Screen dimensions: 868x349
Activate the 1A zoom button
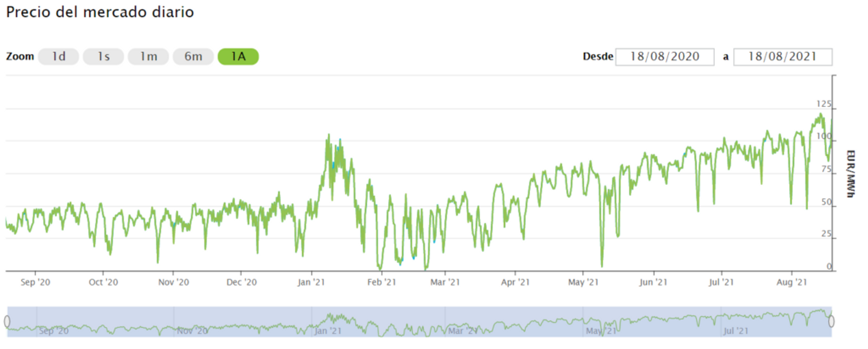point(238,57)
